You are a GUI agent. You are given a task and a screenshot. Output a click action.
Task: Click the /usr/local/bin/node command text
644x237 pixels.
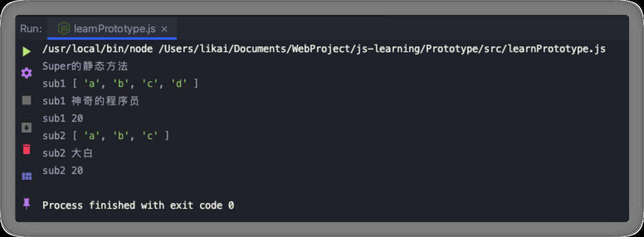(98, 49)
